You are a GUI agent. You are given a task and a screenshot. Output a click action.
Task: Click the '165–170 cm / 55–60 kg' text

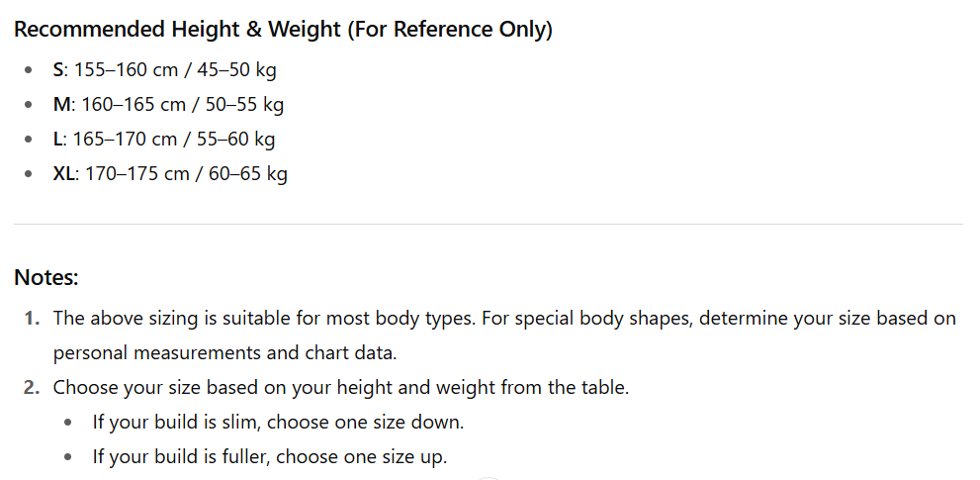(x=174, y=140)
